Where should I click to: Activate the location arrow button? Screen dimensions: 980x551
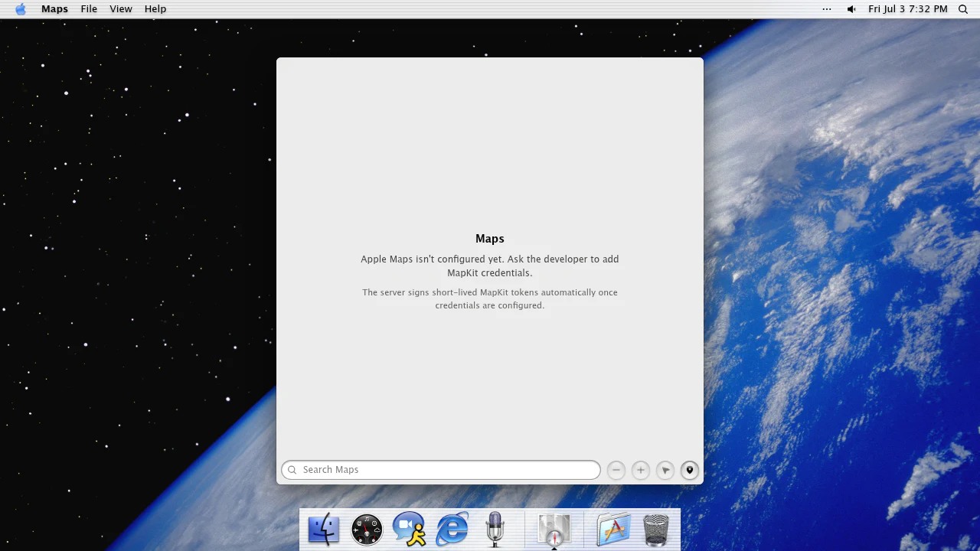tap(665, 470)
